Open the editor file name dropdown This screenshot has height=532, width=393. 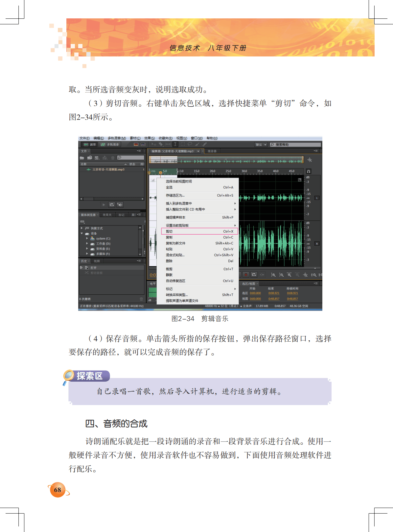click(x=198, y=151)
